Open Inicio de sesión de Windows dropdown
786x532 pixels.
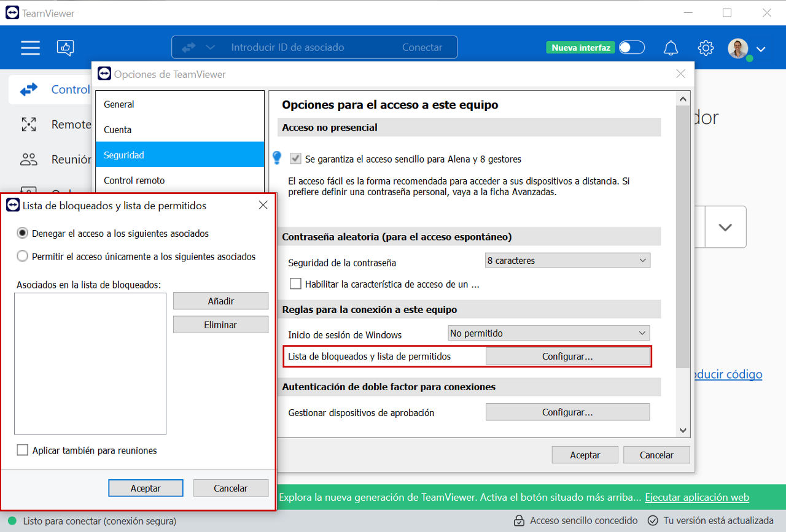(549, 333)
